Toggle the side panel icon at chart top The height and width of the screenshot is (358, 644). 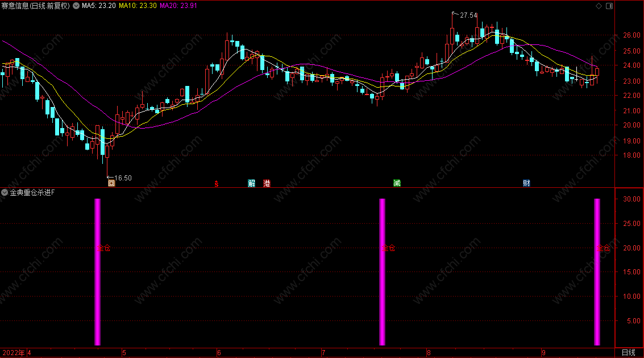[x=609, y=6]
